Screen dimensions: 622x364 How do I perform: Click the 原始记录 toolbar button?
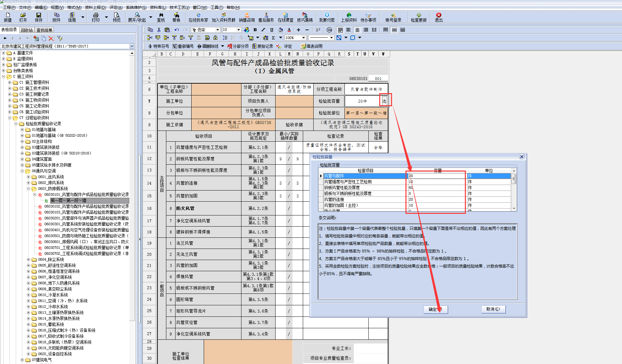263,46
